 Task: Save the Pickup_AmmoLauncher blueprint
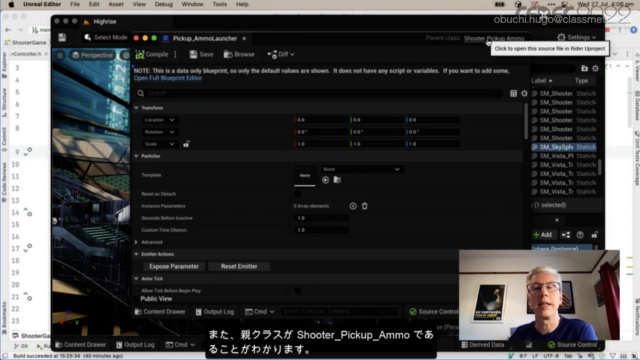coord(201,54)
